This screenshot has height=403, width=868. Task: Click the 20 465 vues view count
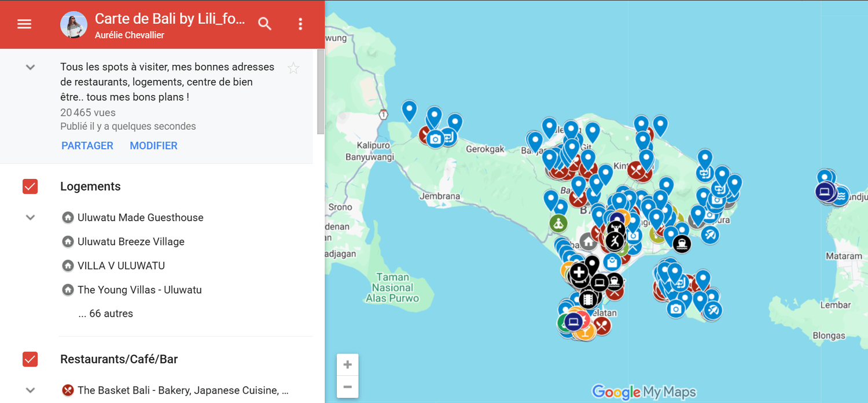tap(88, 113)
